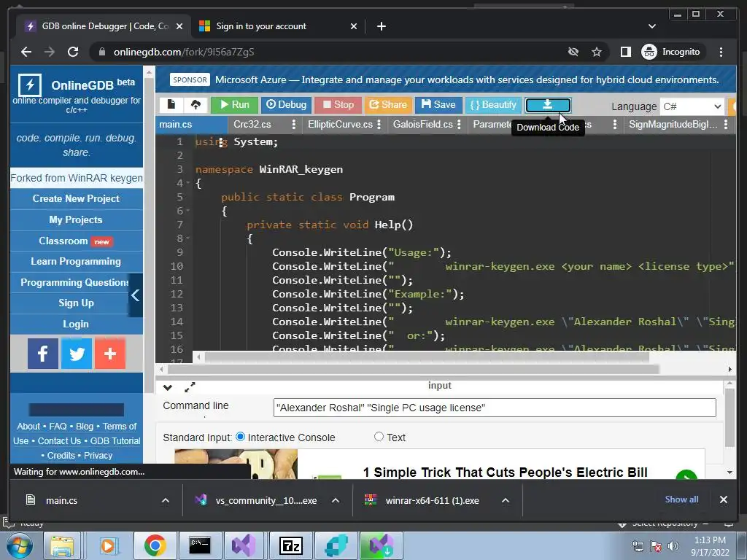Bookmark this page star icon

pyautogui.click(x=597, y=52)
